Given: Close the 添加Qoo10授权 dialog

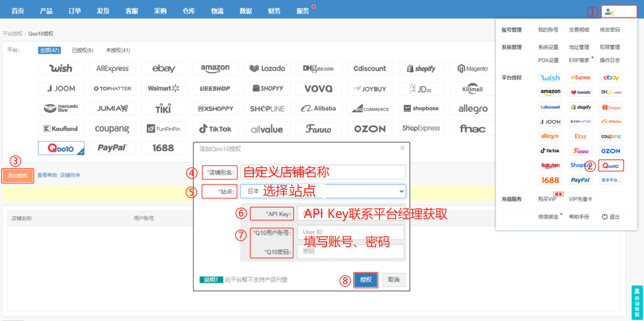Looking at the screenshot, I should click(402, 148).
